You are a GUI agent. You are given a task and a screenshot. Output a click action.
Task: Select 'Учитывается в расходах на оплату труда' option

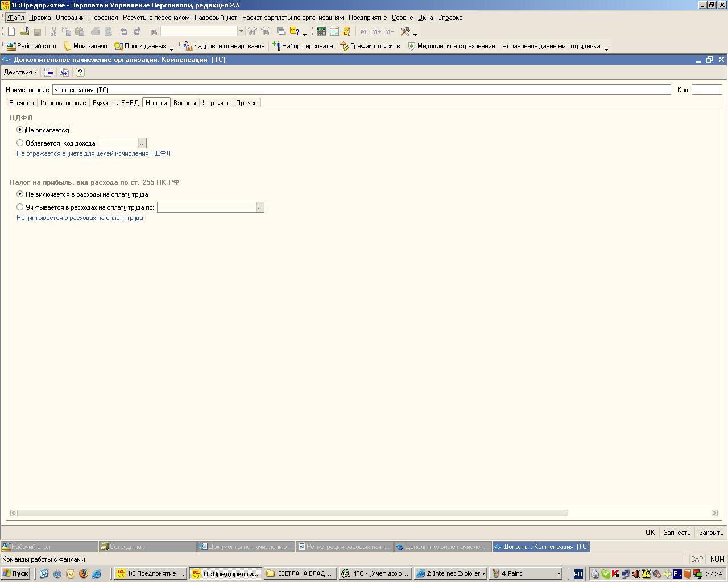20,207
